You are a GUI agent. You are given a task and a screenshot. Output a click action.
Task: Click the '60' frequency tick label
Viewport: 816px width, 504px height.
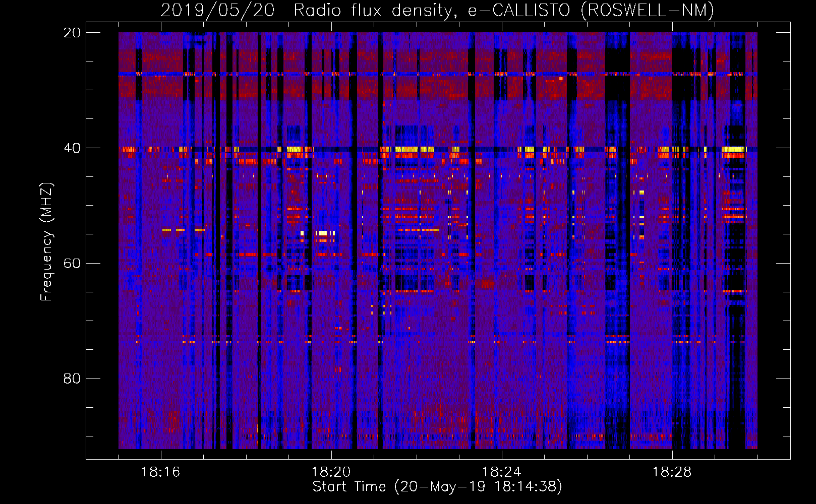point(72,264)
